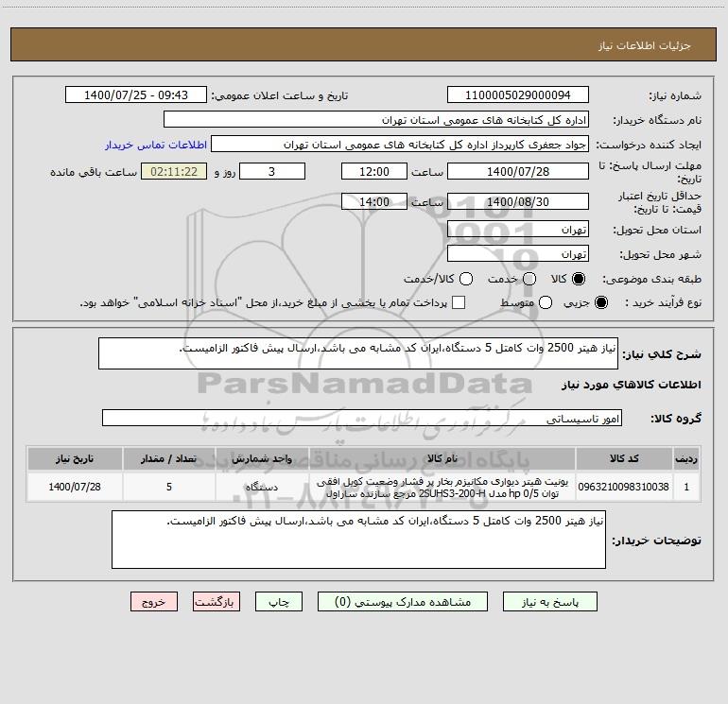Click the validity time 14:00 field
This screenshot has width=728, height=704.
[374, 201]
